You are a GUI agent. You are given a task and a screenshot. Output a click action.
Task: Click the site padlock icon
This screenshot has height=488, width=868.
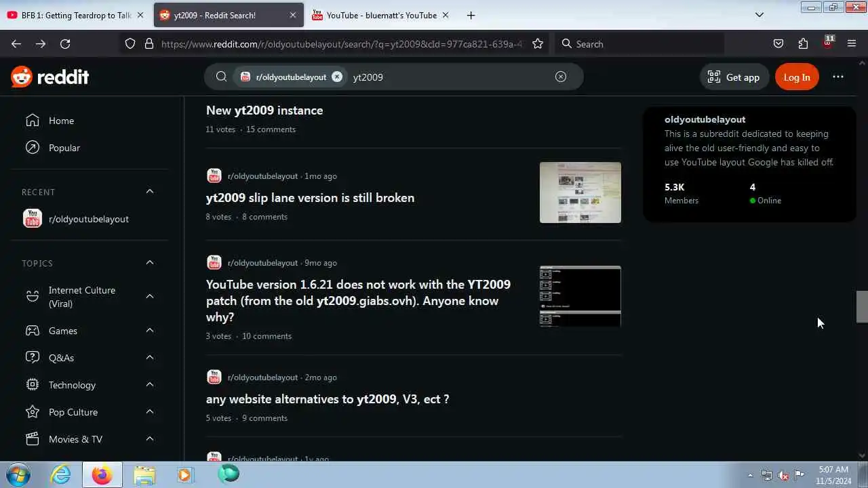[x=149, y=44]
